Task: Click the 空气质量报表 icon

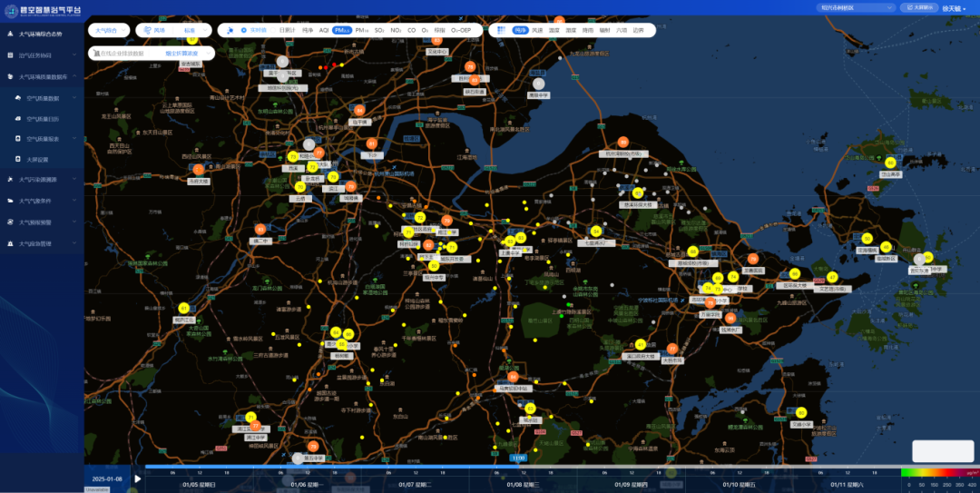Action: (19, 139)
